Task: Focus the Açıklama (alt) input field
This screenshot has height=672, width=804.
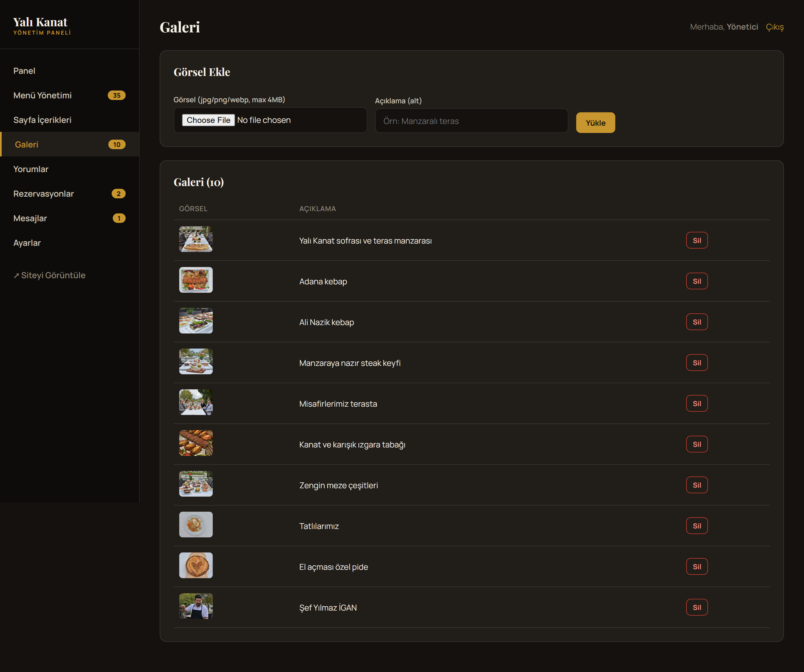Action: coord(471,121)
